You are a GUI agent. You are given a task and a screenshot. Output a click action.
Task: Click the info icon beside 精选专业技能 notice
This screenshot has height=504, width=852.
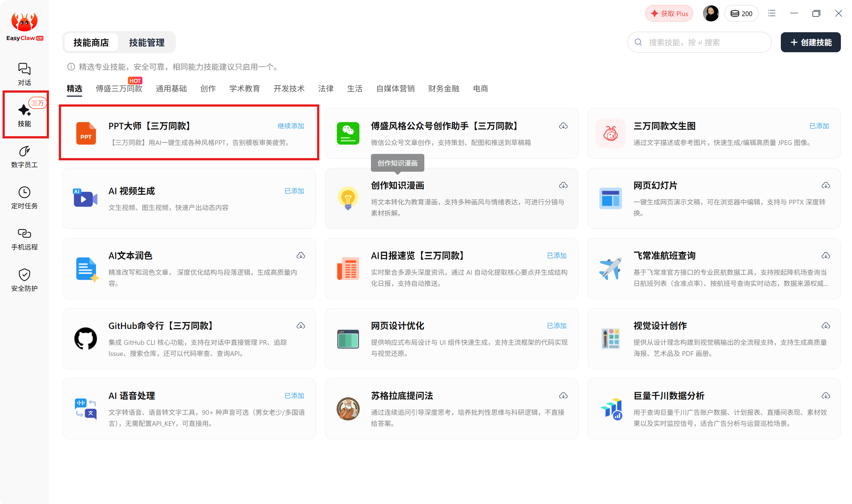(x=71, y=67)
